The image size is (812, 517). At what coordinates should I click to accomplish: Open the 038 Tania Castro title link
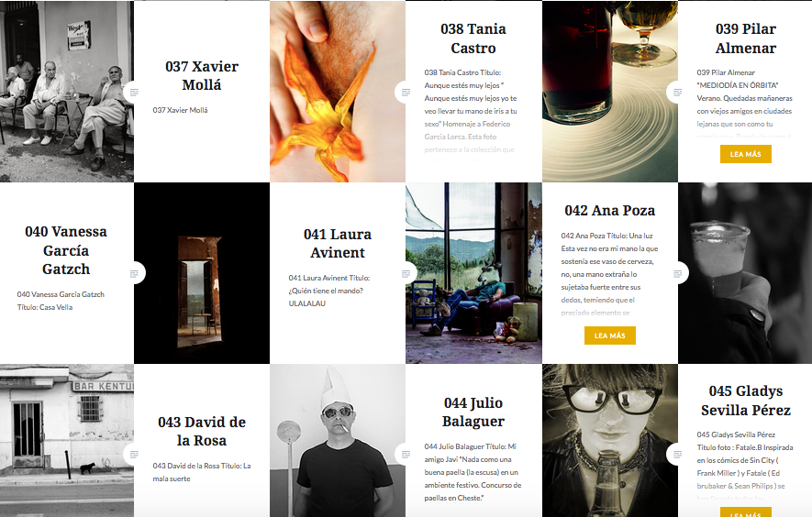473,38
